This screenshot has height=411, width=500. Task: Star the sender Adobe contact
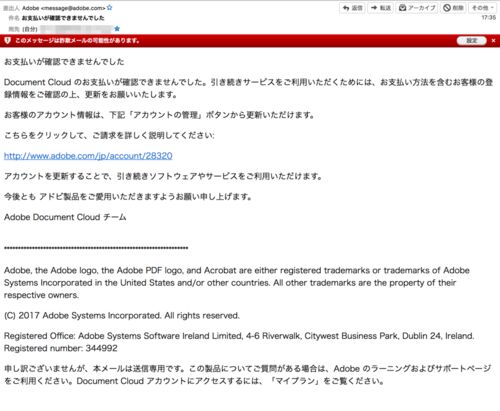pos(110,7)
